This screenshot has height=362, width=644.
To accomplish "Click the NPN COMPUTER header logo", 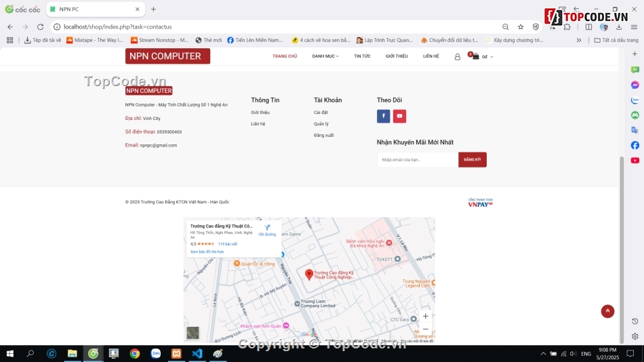I will click(x=167, y=56).
